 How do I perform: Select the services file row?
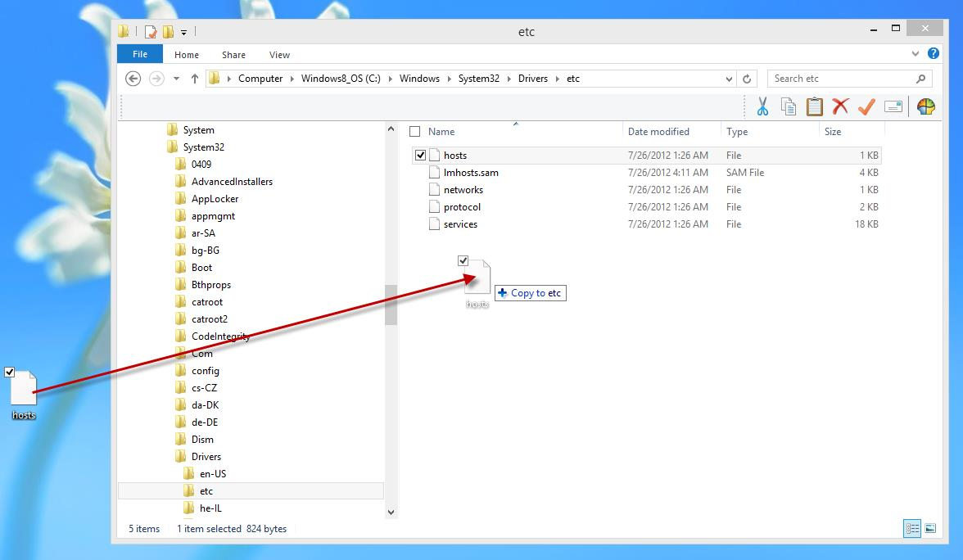647,224
